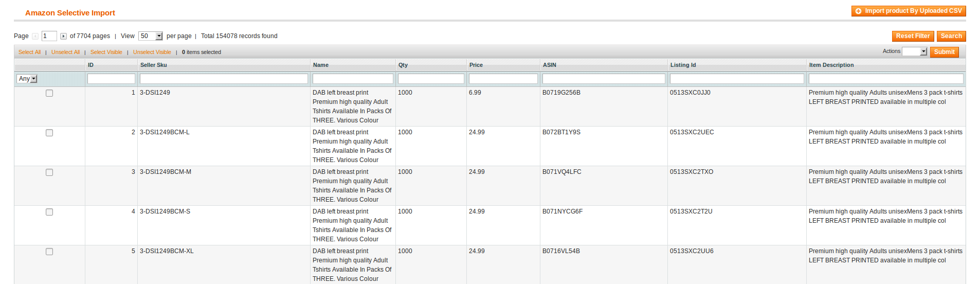Click seller SKU 3-DSI1249BCM-S

click(165, 211)
